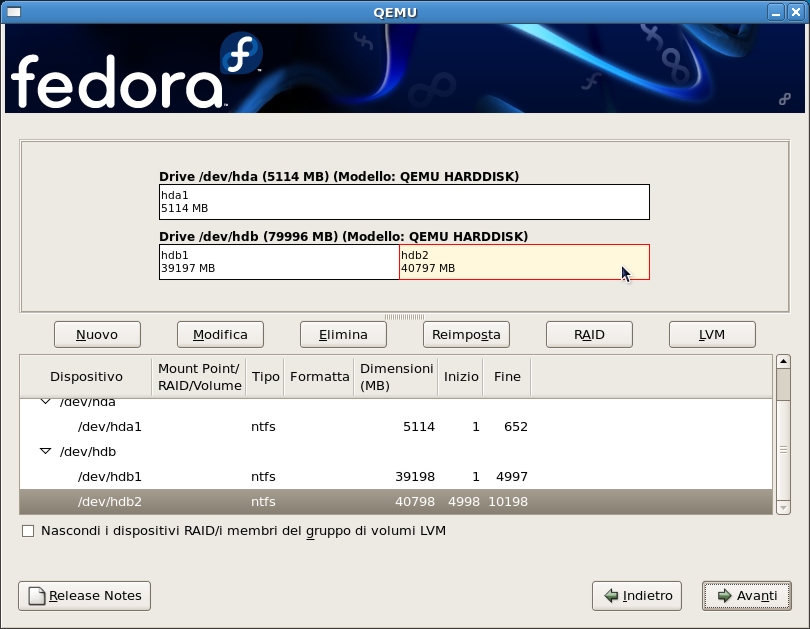Sort by Tipo column header

(x=266, y=376)
